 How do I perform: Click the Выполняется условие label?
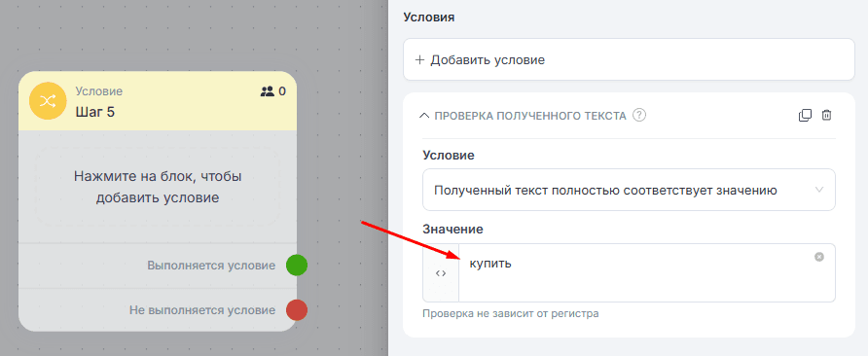click(211, 266)
